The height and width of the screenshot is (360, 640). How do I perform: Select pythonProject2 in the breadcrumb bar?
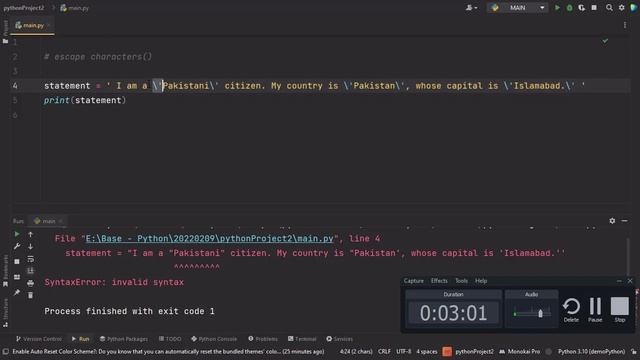click(24, 8)
